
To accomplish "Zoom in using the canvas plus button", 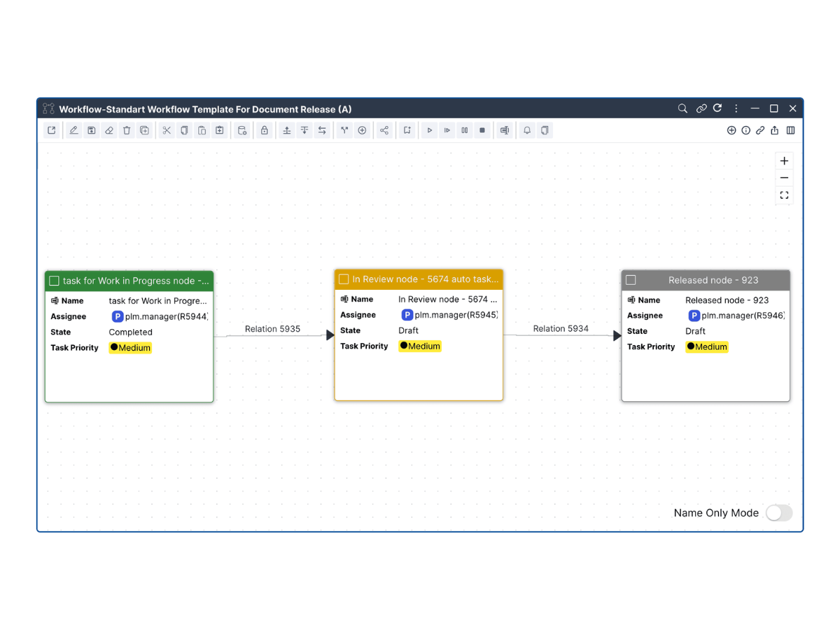I will tap(784, 161).
